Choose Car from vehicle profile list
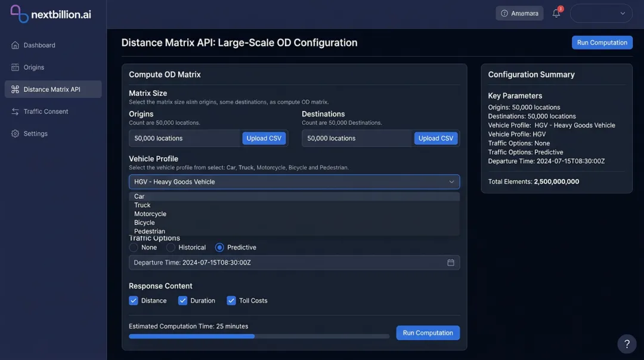This screenshot has height=360, width=644. (x=294, y=196)
